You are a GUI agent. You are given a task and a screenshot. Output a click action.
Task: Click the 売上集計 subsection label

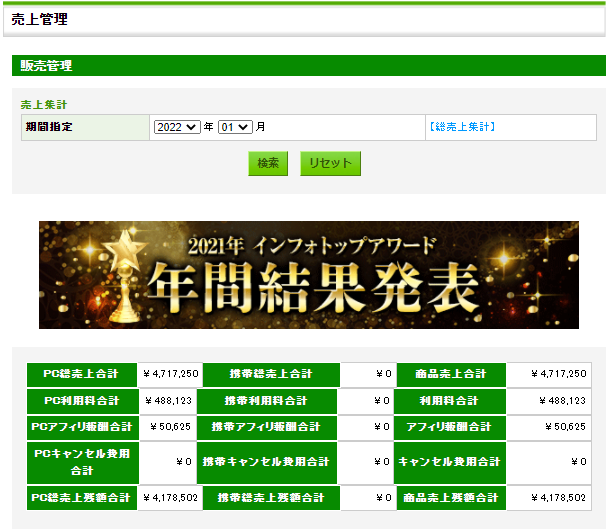[x=44, y=104]
